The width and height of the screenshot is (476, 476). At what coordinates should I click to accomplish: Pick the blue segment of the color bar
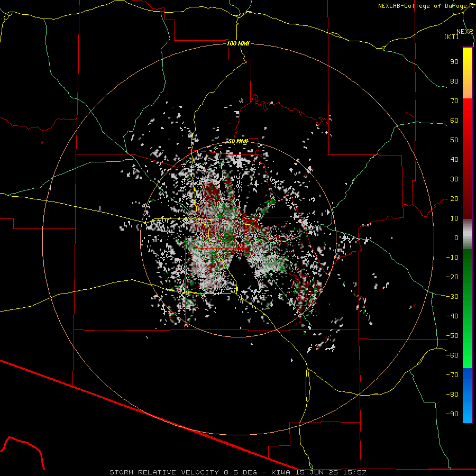coord(467,396)
